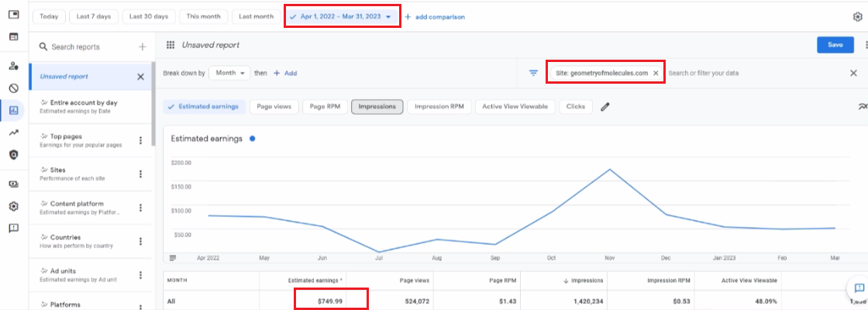Open the Reports icon in left sidebar
The height and width of the screenshot is (310, 868).
[14, 110]
